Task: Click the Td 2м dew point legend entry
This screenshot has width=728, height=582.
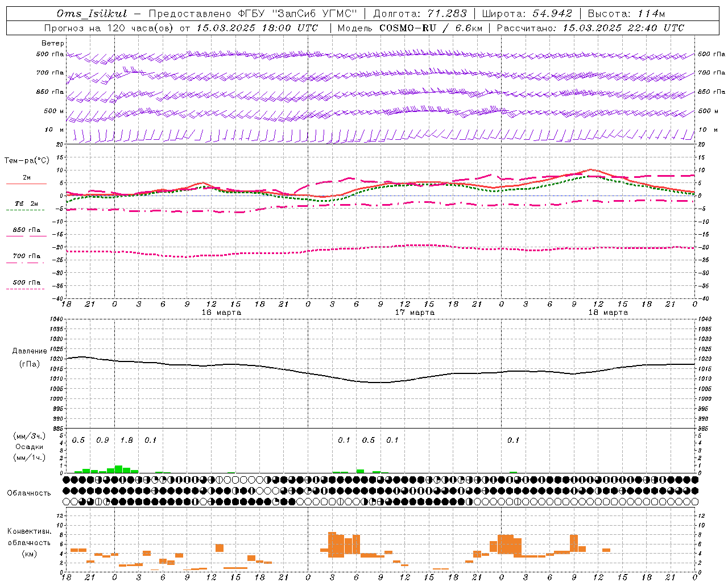Action: pos(27,203)
